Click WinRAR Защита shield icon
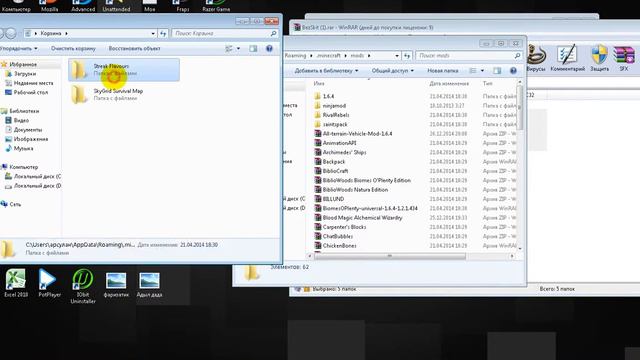Screen dimensions: 640x360 click(599, 58)
